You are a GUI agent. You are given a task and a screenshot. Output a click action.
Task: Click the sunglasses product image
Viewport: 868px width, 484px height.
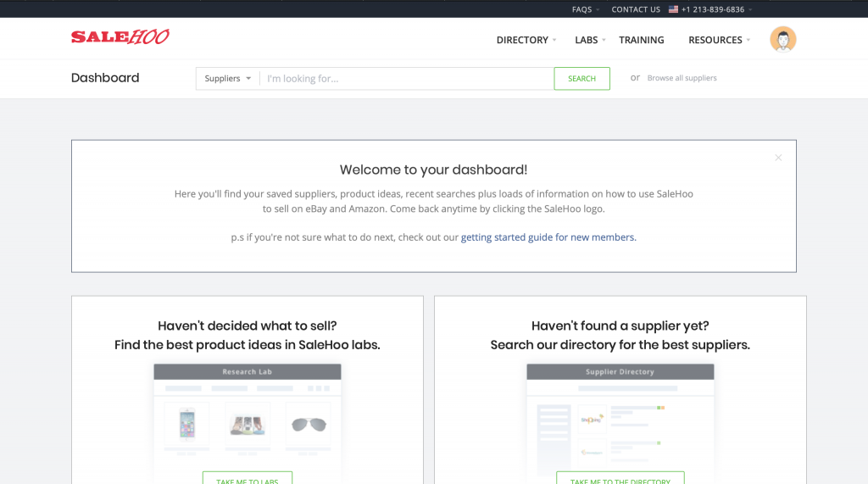(x=308, y=423)
